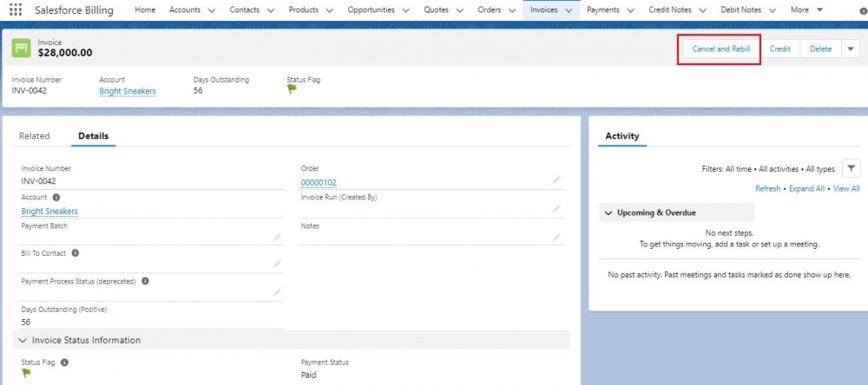The width and height of the screenshot is (868, 385).
Task: Select the INV-0042 value in the Details section
Action: (x=39, y=181)
